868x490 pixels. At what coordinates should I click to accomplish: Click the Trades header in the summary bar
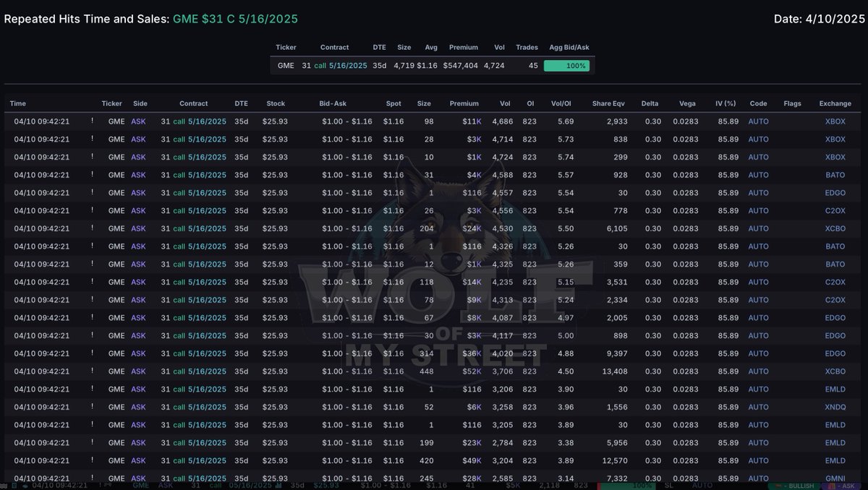coord(527,47)
